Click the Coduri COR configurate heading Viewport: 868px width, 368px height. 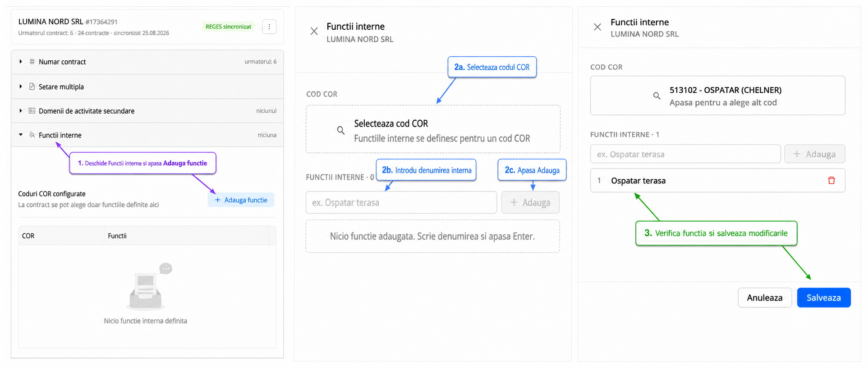52,194
